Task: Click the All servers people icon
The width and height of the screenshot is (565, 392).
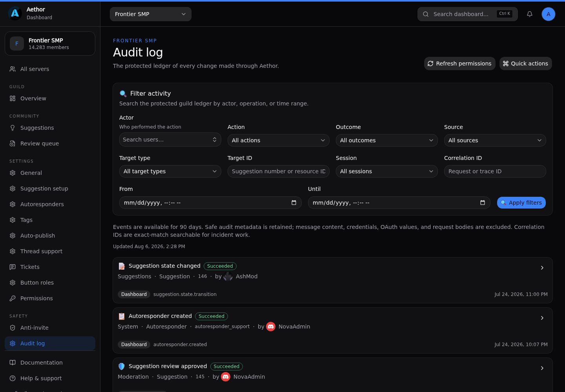Action: [x=13, y=69]
